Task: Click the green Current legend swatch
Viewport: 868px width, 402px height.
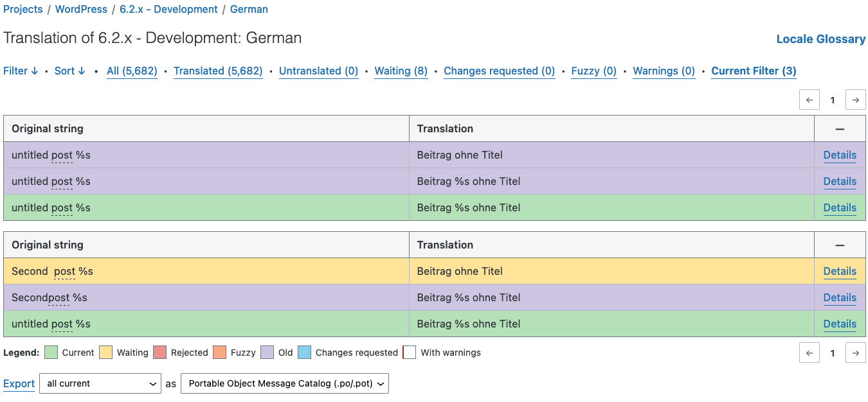Action: point(51,353)
